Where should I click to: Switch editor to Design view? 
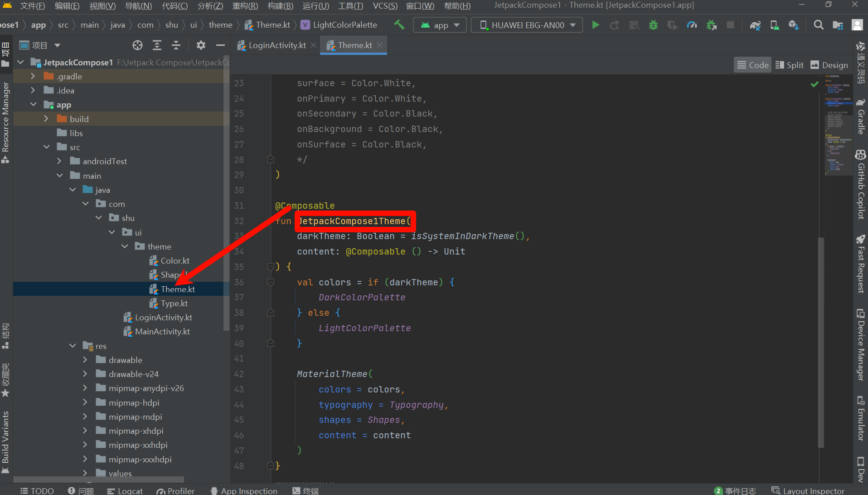(x=829, y=65)
